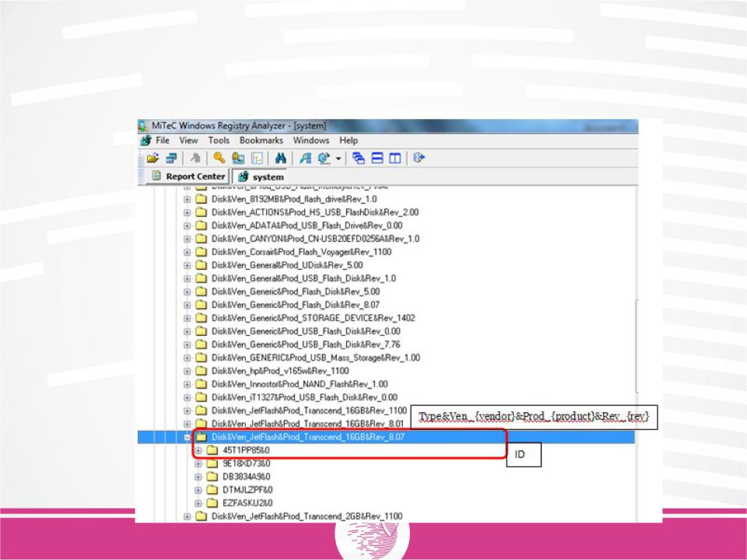Expand the ACTIONS HS_USB_FlashDisk node
747x560 pixels.
tap(188, 212)
